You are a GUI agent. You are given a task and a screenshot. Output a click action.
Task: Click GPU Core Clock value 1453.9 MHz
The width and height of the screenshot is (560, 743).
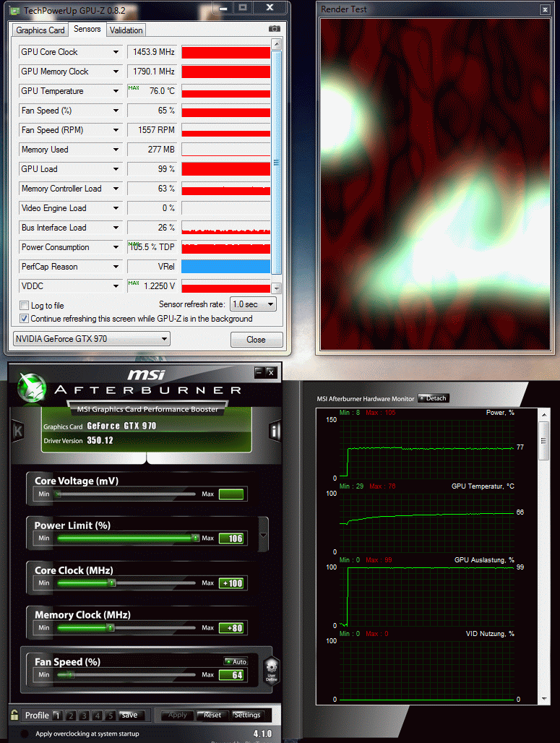click(x=152, y=52)
